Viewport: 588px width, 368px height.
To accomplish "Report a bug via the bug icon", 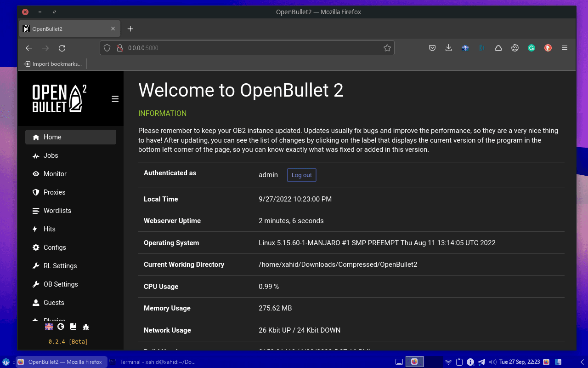I will coord(85,327).
